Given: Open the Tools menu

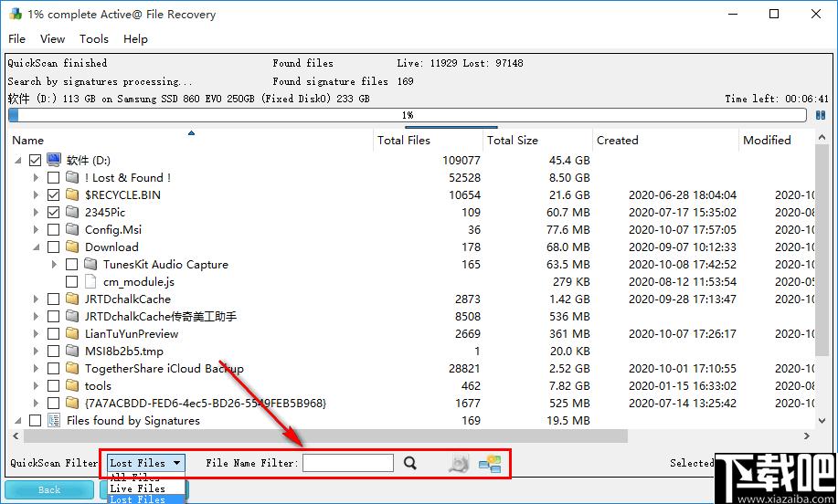Looking at the screenshot, I should coord(94,38).
